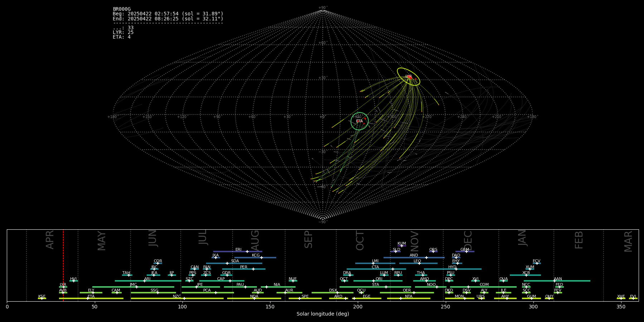Click the OER shower label
The height and width of the screenshot is (322, 644).
click(x=407, y=291)
